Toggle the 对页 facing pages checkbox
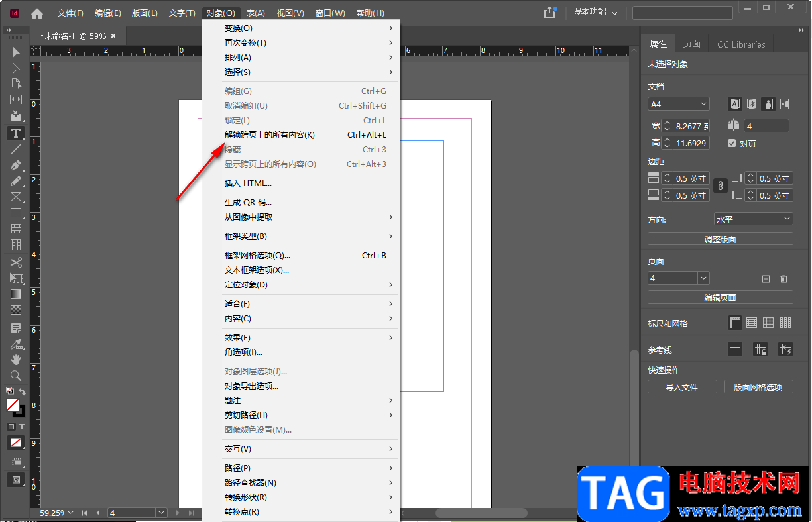The height and width of the screenshot is (522, 812). [732, 143]
